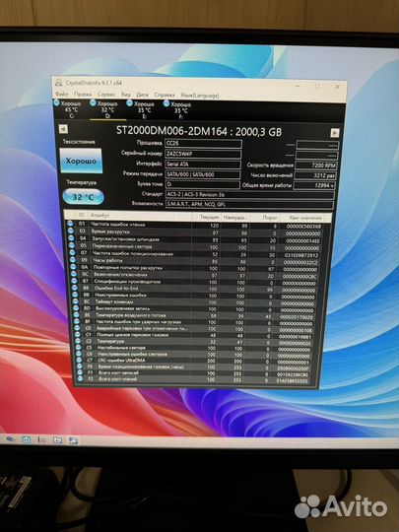Screen dimensions: 399x532
Task: Click the Прошивка field with CC26
Action: click(203, 144)
